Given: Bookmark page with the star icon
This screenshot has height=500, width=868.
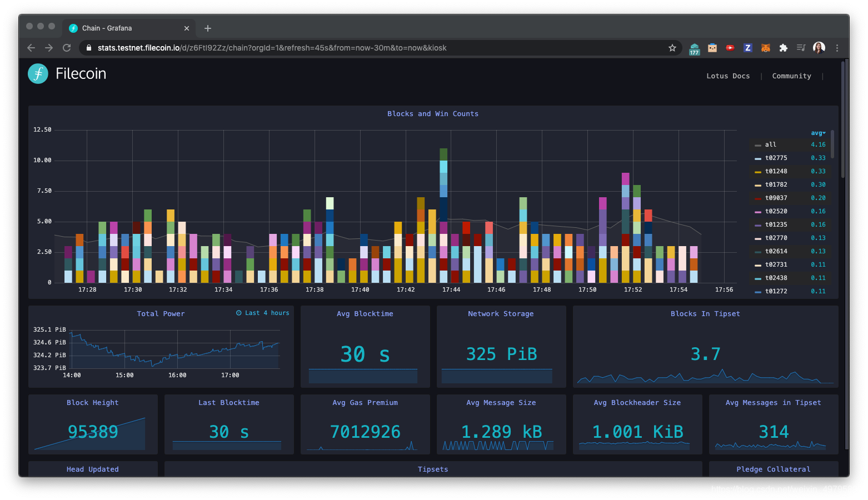Looking at the screenshot, I should pos(672,48).
